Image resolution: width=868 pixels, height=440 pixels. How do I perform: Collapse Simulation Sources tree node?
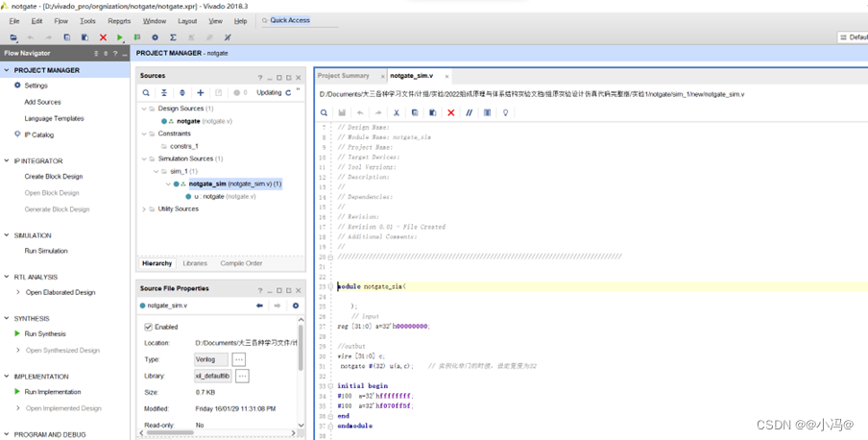pos(144,159)
